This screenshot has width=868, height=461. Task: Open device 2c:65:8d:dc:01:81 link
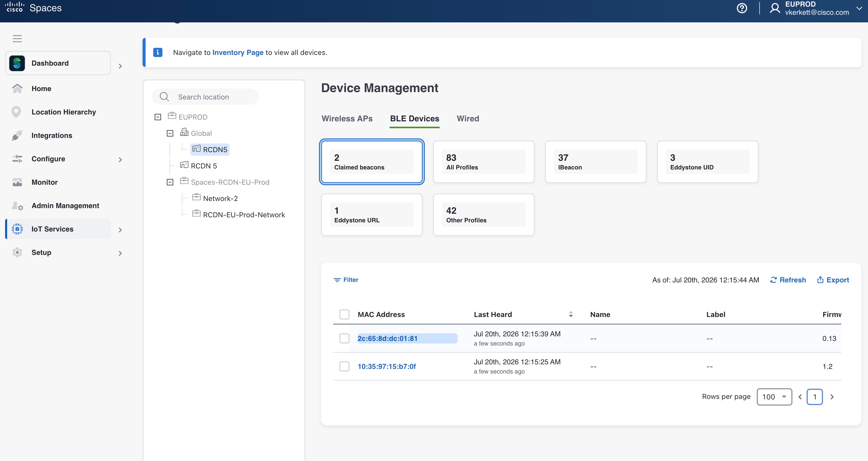coord(387,338)
